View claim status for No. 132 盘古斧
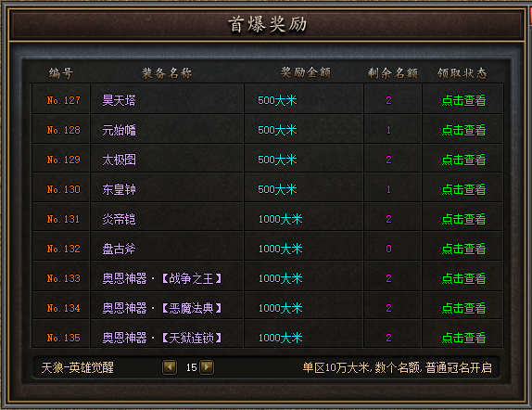532x410 pixels. pyautogui.click(x=463, y=249)
